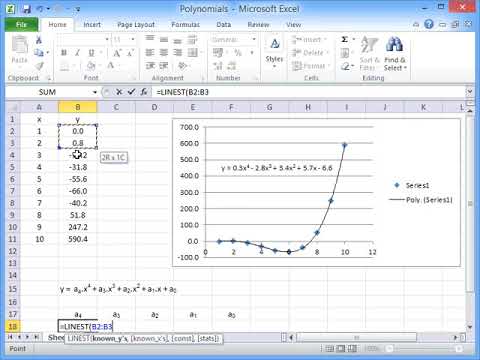This screenshot has width=480, height=360.
Task: Click into the formula bar input
Action: (x=308, y=92)
